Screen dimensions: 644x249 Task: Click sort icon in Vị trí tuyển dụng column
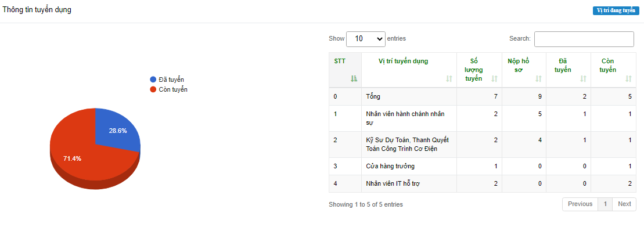point(449,79)
